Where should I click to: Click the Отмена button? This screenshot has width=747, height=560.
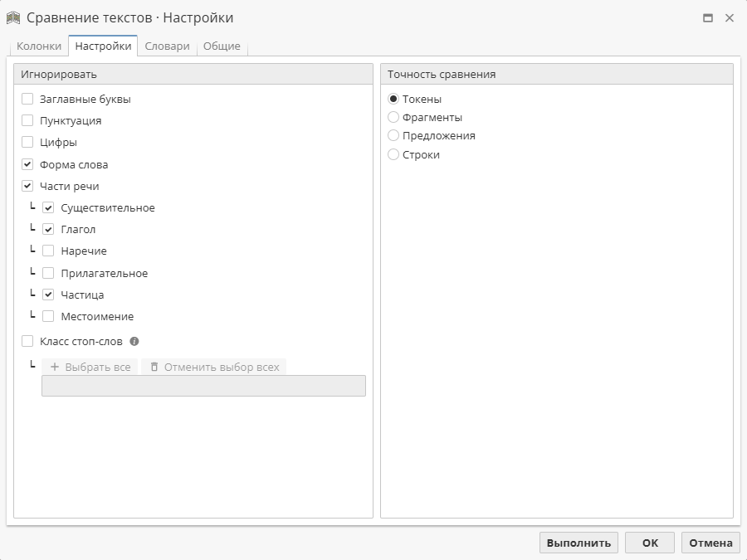tap(710, 543)
